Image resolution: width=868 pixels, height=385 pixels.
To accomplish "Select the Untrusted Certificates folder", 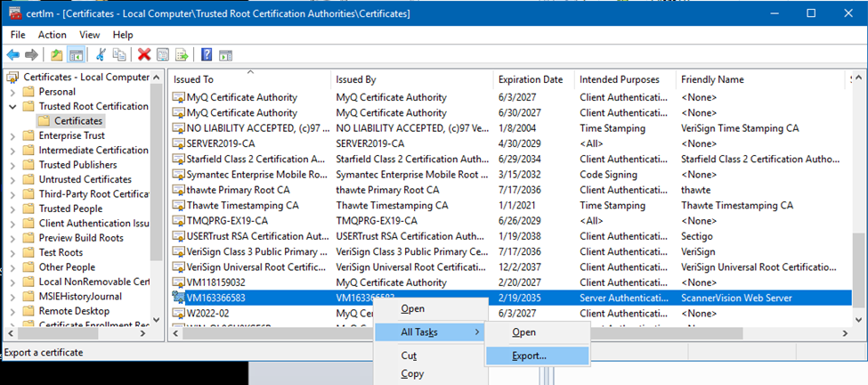I will pos(85,179).
